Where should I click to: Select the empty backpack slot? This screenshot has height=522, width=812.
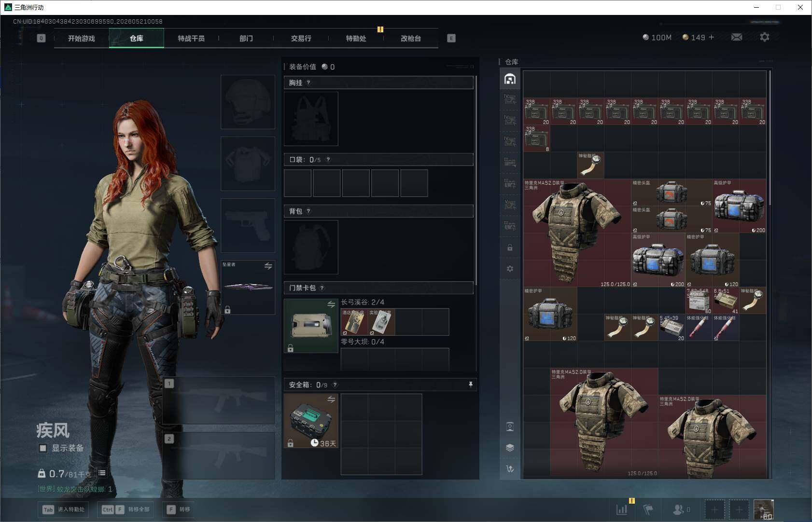311,247
